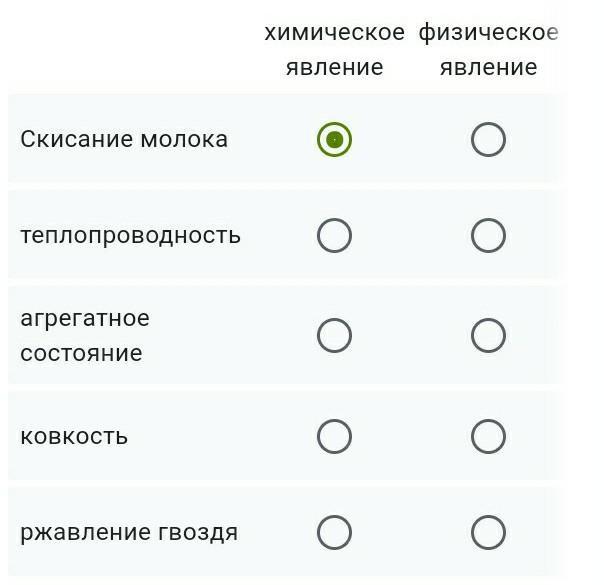Set ковкость to химическое явление

(x=334, y=436)
